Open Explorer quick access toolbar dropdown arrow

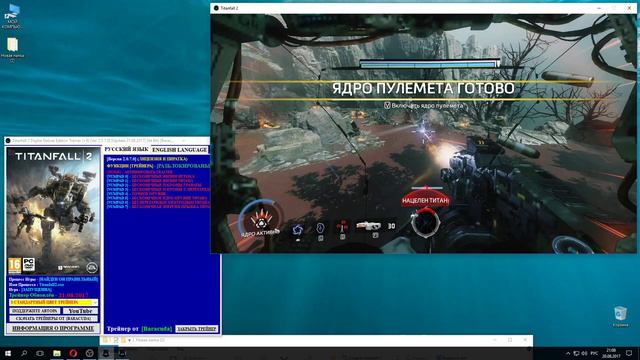[x=129, y=340]
